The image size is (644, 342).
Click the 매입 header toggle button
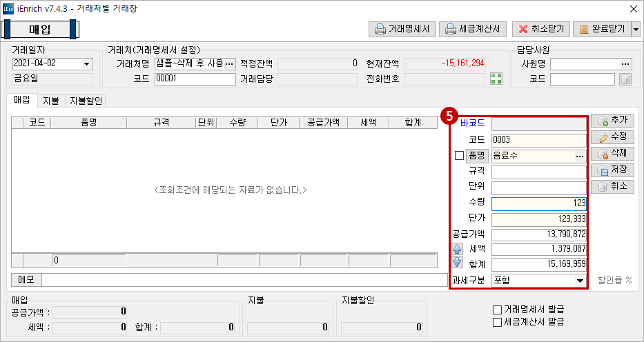40,30
